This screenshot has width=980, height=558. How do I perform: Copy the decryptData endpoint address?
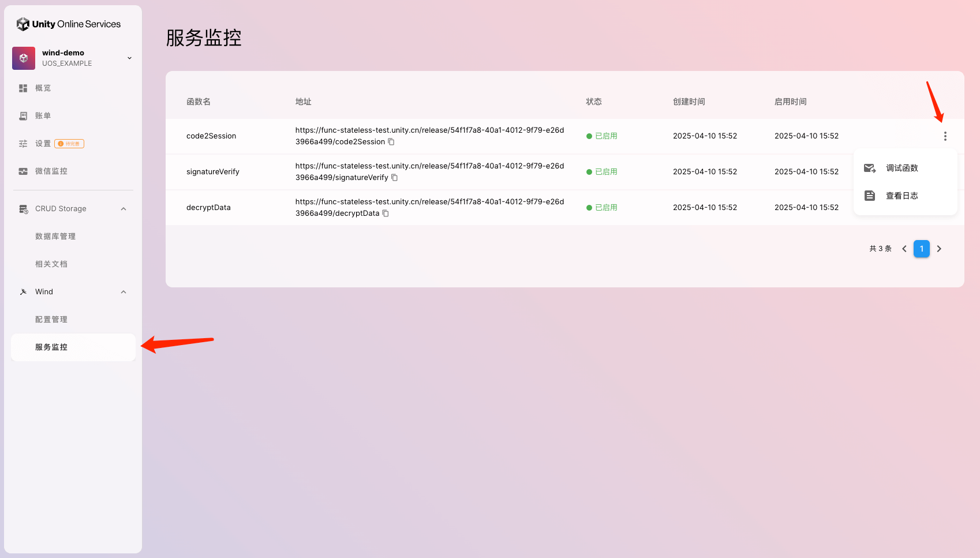(x=386, y=214)
